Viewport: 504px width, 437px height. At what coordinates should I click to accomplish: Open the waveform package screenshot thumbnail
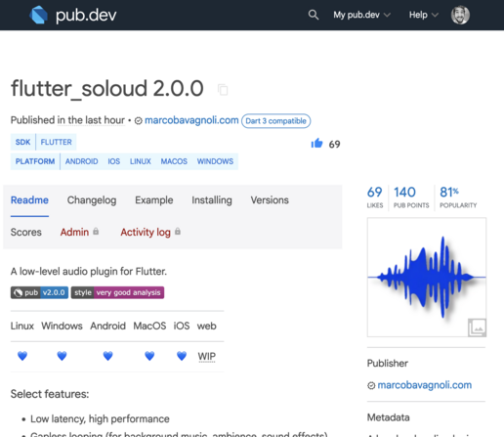coord(427,277)
